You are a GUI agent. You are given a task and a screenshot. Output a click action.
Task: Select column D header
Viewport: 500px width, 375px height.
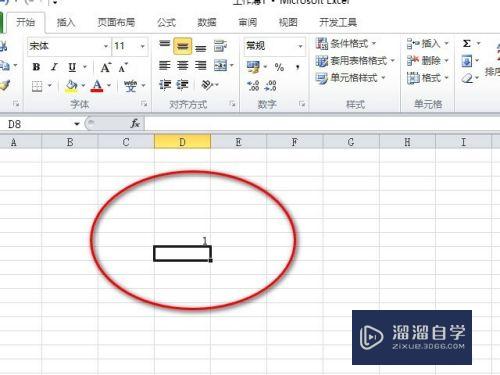click(x=182, y=142)
